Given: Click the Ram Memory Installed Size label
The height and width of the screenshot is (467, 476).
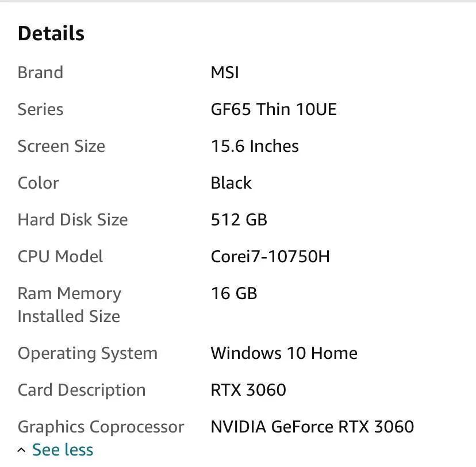Looking at the screenshot, I should (x=69, y=305).
